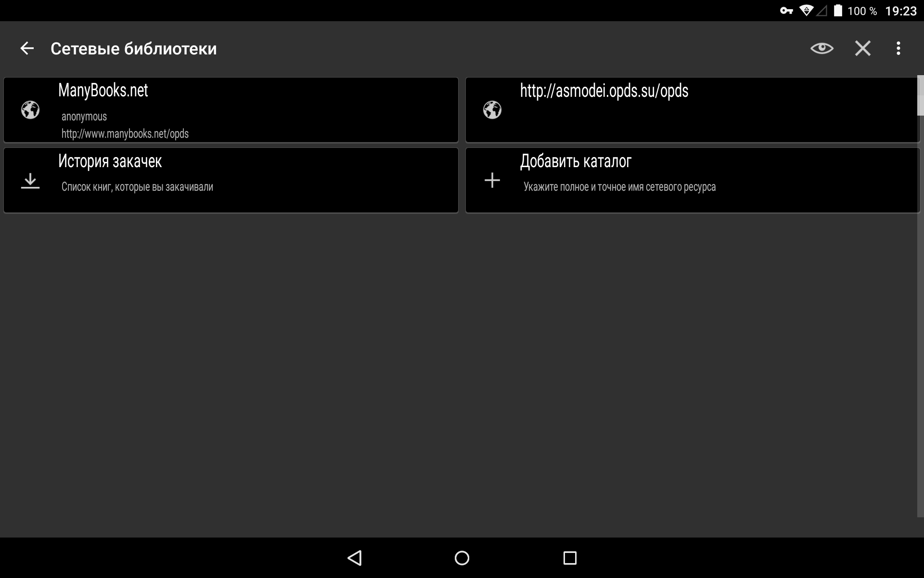Click the download icon for История закачек
Viewport: 924px width, 578px height.
pyautogui.click(x=30, y=181)
